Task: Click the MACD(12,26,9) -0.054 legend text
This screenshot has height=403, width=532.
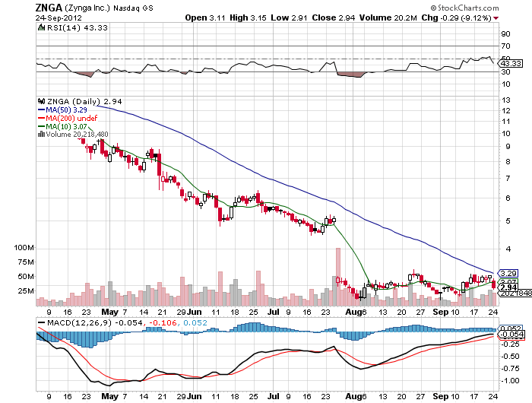Action: (x=95, y=322)
